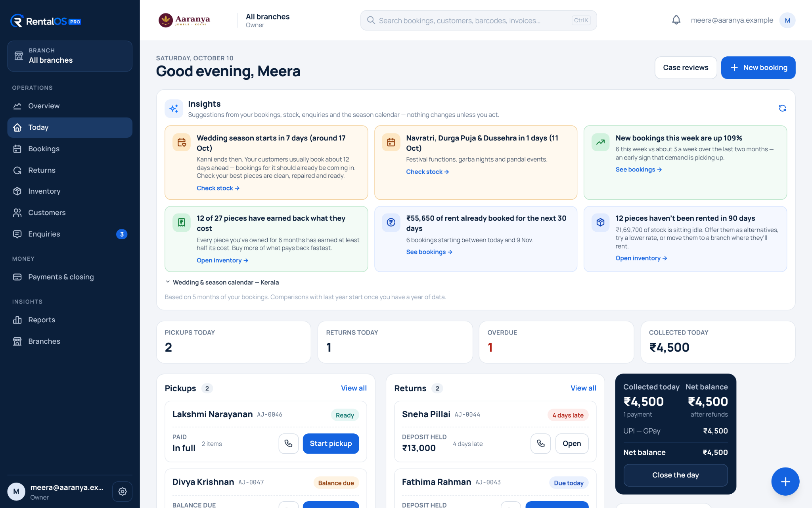Click the M avatar in top bar

click(787, 20)
